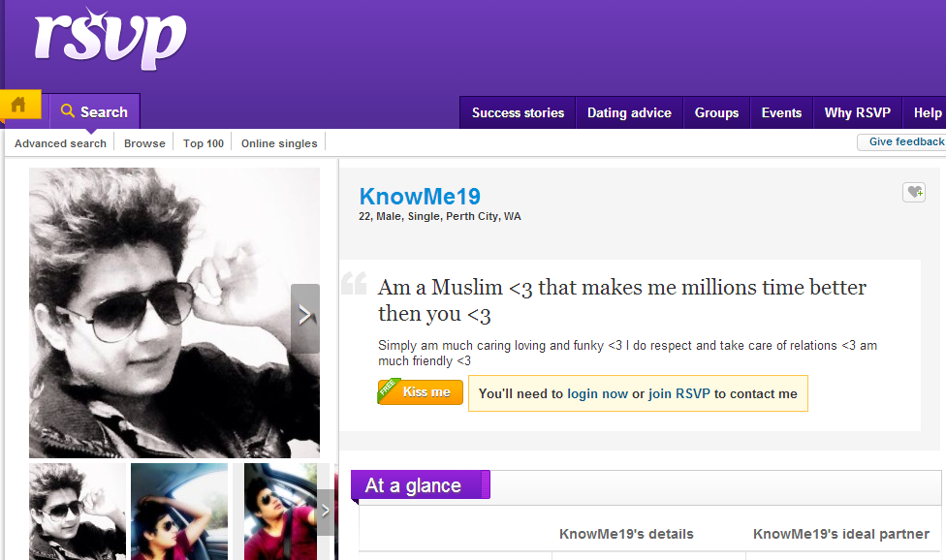Follow the join RSVP link
Image resolution: width=946 pixels, height=560 pixels.
(678, 393)
